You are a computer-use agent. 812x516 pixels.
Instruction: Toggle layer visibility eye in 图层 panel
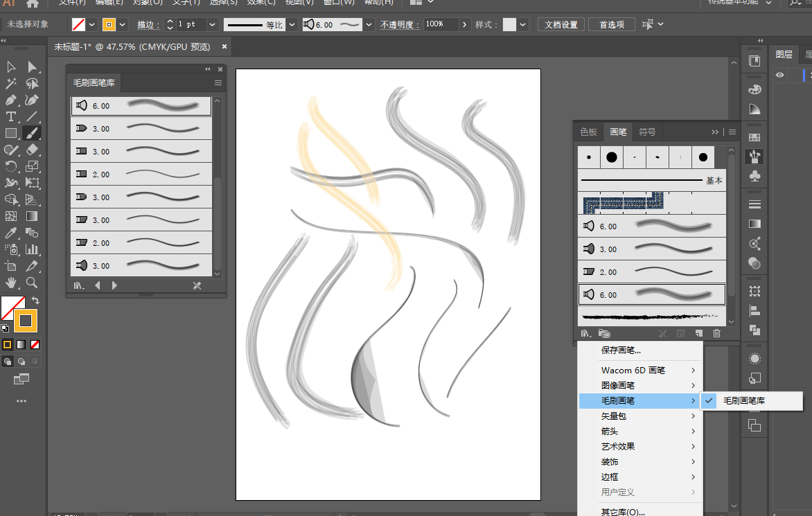(780, 75)
